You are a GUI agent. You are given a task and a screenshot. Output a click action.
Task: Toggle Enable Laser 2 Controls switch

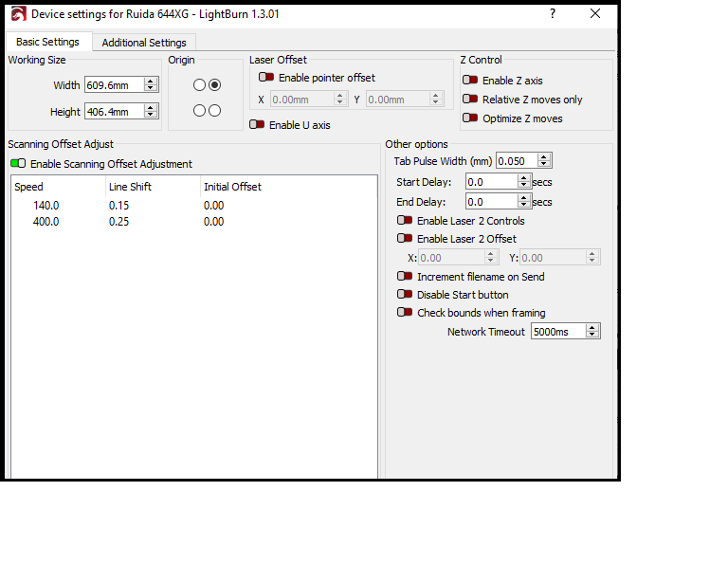tap(405, 220)
